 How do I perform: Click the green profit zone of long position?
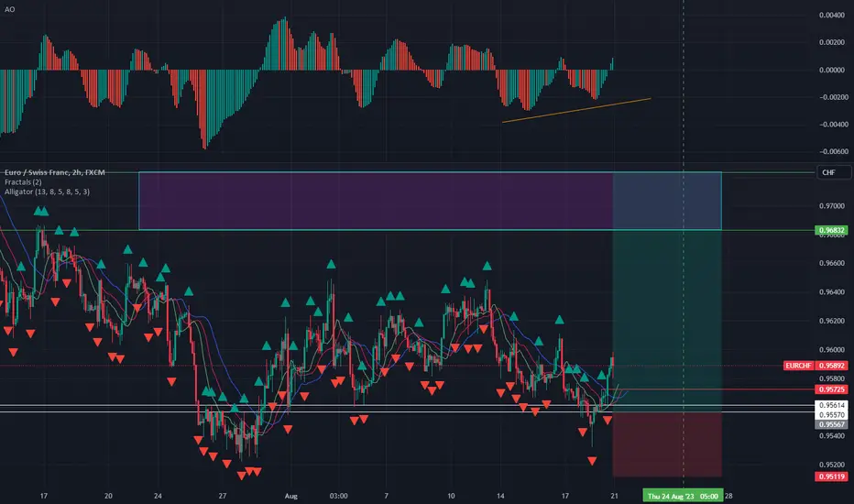(667, 321)
